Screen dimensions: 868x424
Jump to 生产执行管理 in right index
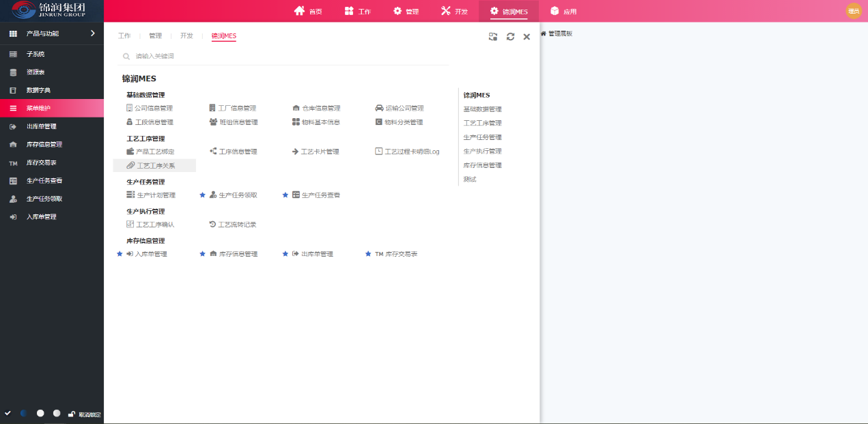pos(482,151)
